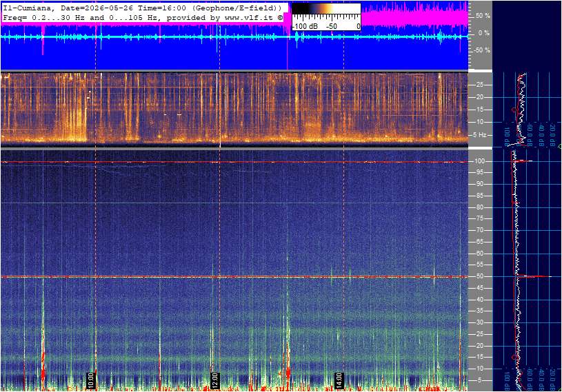The height and width of the screenshot is (392, 562).
Task: Click the '-50 %' amplitude axis label
Action: (482, 50)
